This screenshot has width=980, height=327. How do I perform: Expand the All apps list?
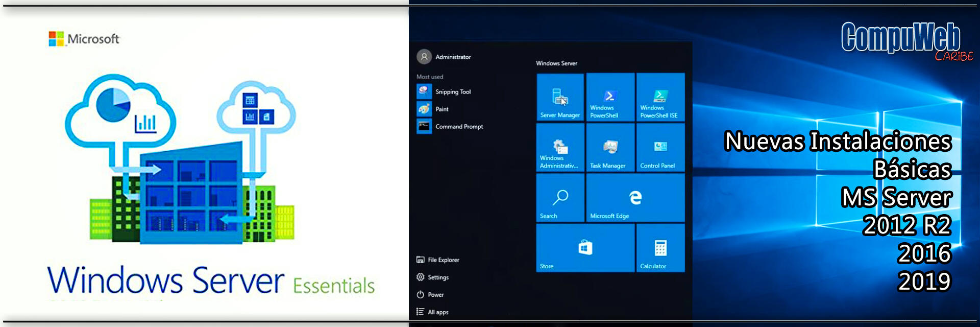[x=437, y=312]
